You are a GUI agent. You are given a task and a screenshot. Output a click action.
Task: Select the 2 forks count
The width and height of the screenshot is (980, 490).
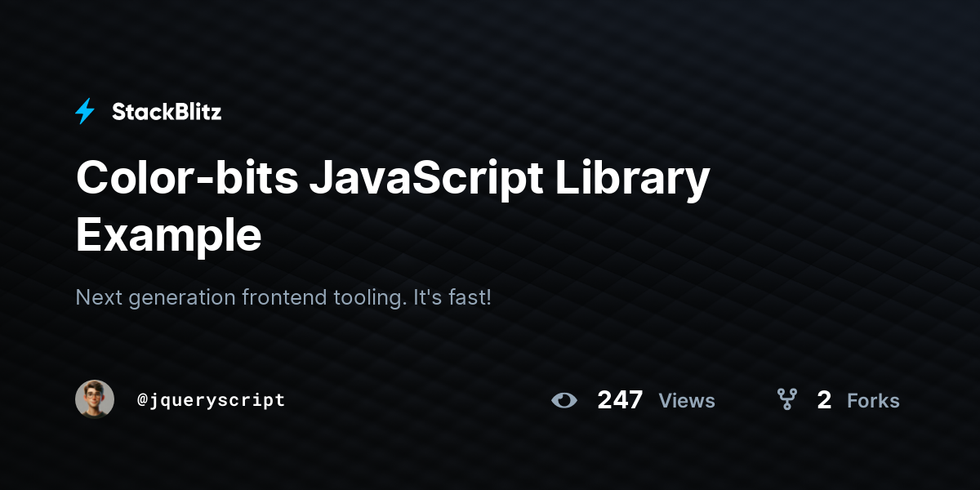click(x=824, y=400)
